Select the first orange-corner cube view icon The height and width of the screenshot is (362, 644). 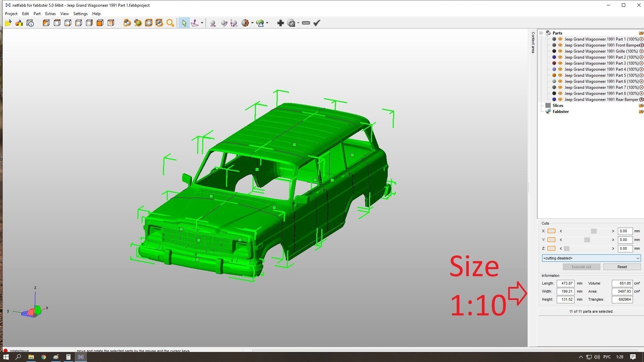46,23
